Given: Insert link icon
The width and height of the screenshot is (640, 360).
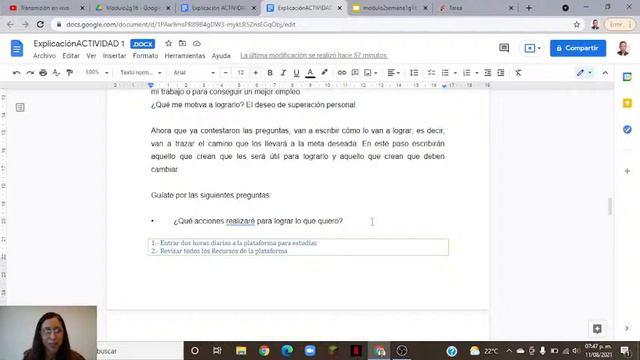Looking at the screenshot, I should [342, 73].
